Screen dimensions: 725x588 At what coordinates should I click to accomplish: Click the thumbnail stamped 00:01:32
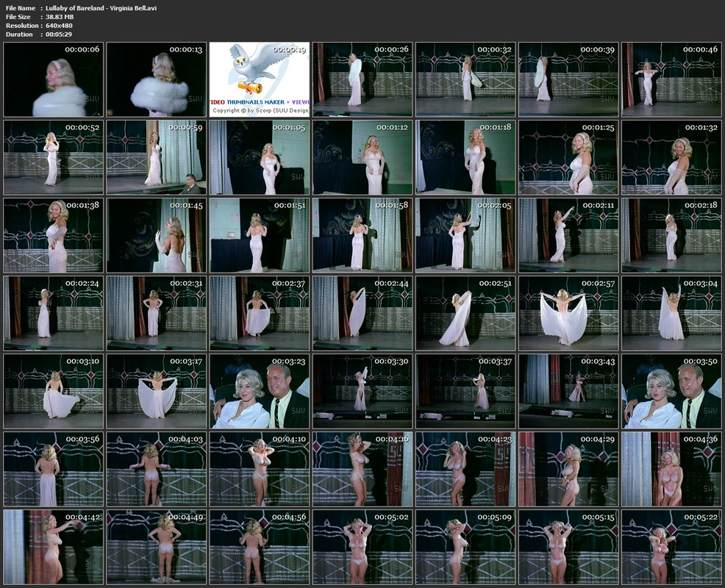point(671,157)
